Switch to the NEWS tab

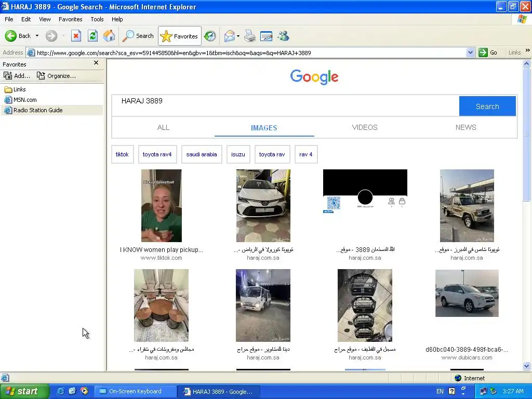point(466,128)
